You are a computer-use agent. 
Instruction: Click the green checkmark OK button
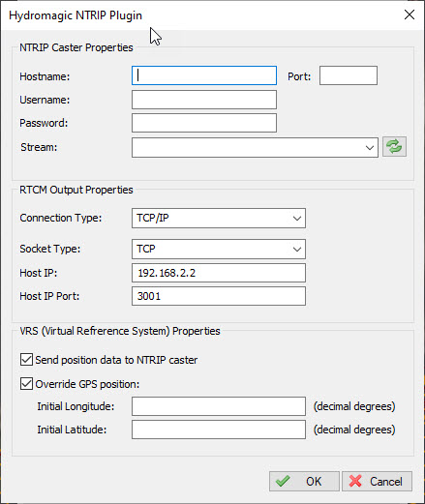point(304,481)
